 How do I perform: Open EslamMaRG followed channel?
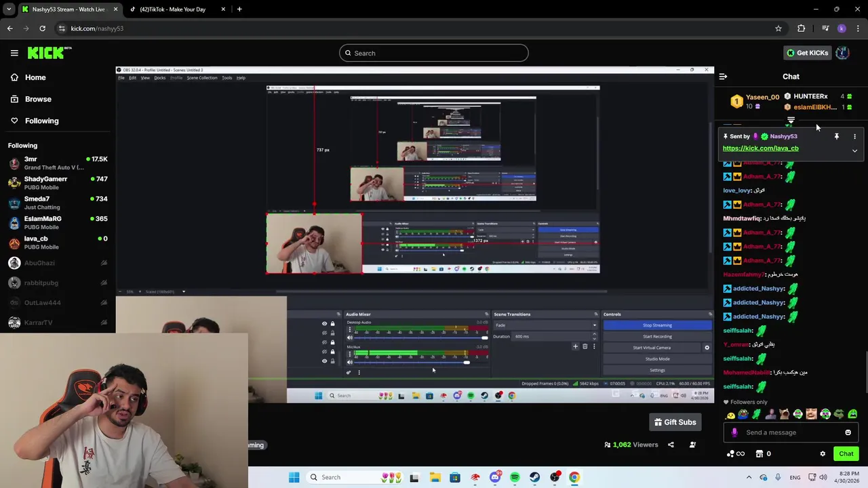pyautogui.click(x=58, y=222)
